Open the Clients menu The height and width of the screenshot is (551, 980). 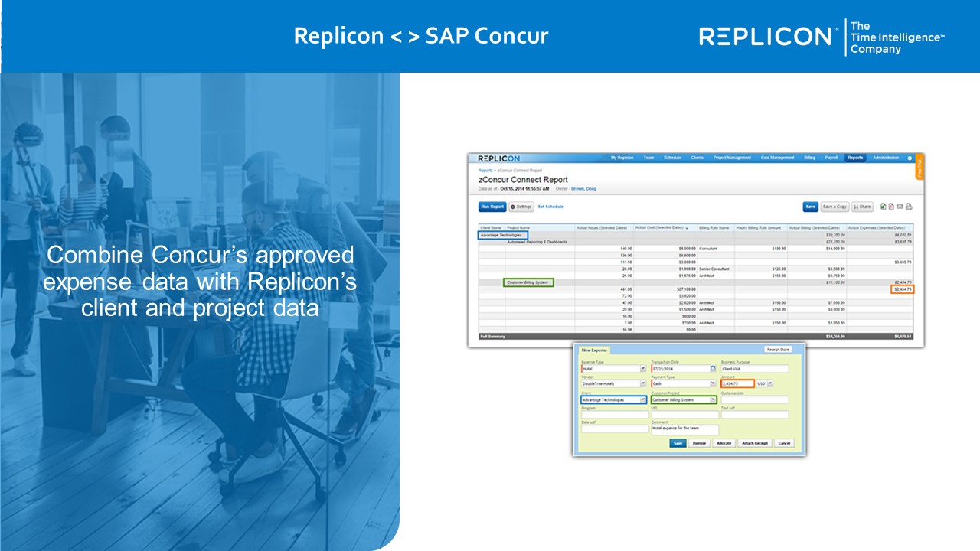coord(697,158)
